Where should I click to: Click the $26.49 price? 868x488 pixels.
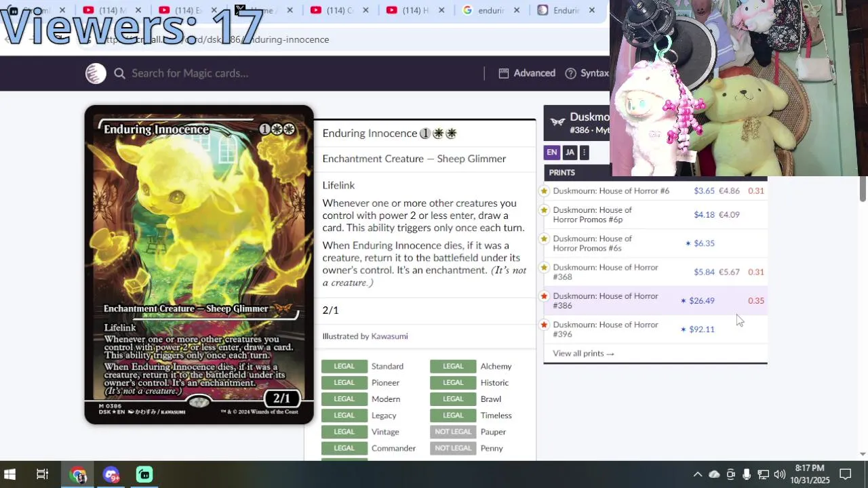pos(702,301)
